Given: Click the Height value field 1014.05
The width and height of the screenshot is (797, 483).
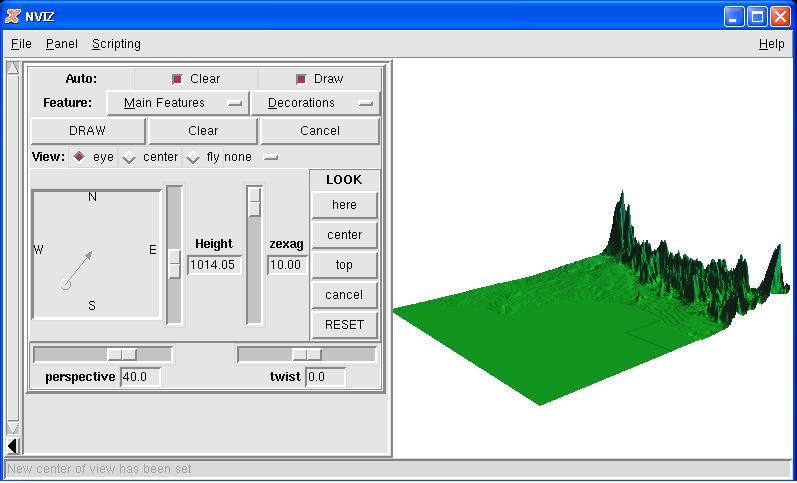Looking at the screenshot, I should coord(214,265).
